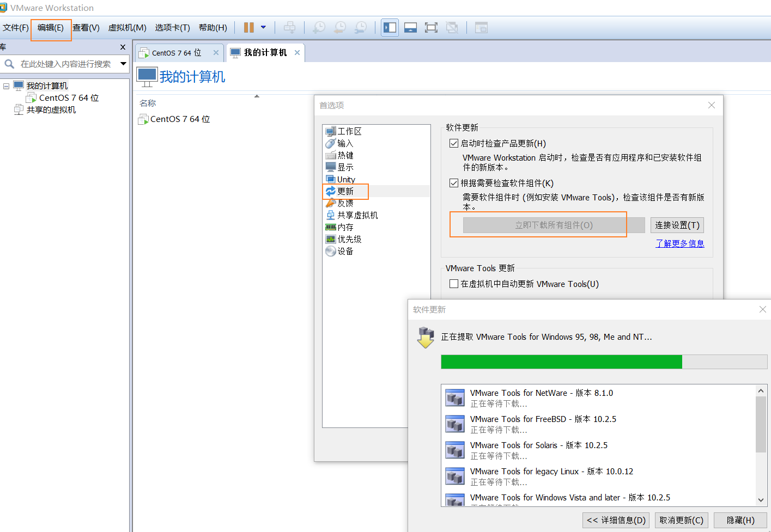The image size is (771, 532).
Task: Open the 虚拟机(M) menu
Action: point(127,28)
